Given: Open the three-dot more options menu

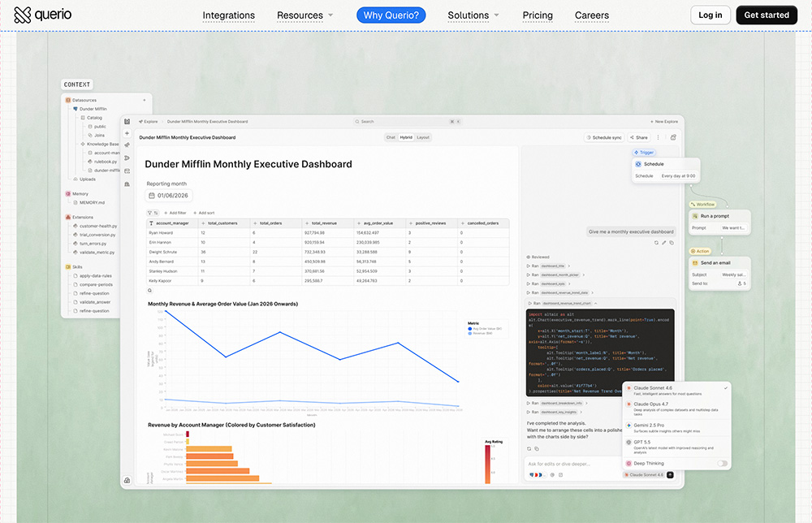Looking at the screenshot, I should point(659,138).
